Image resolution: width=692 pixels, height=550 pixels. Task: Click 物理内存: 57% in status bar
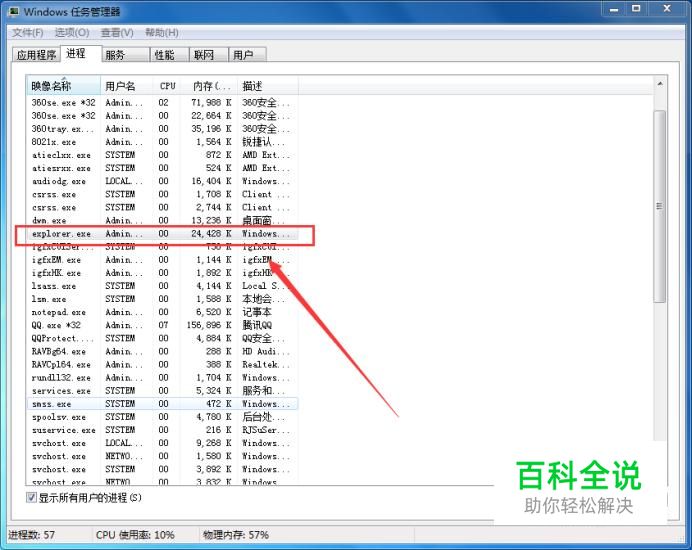click(236, 535)
